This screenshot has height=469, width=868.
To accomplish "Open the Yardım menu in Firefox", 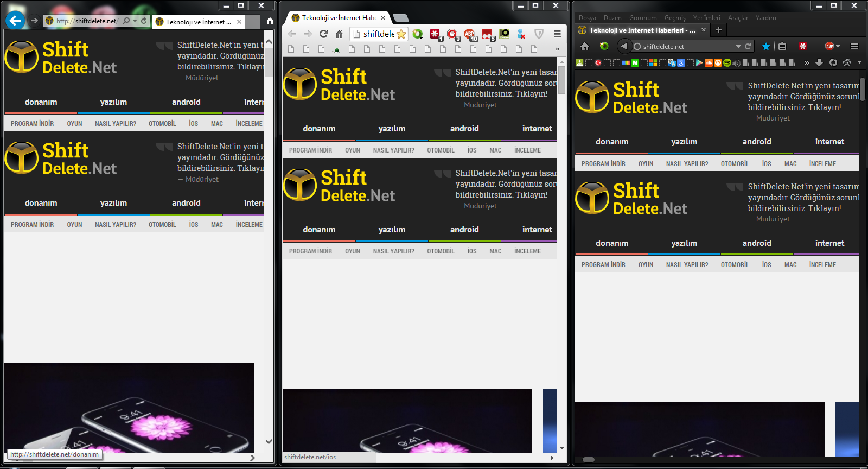I will pyautogui.click(x=765, y=18).
